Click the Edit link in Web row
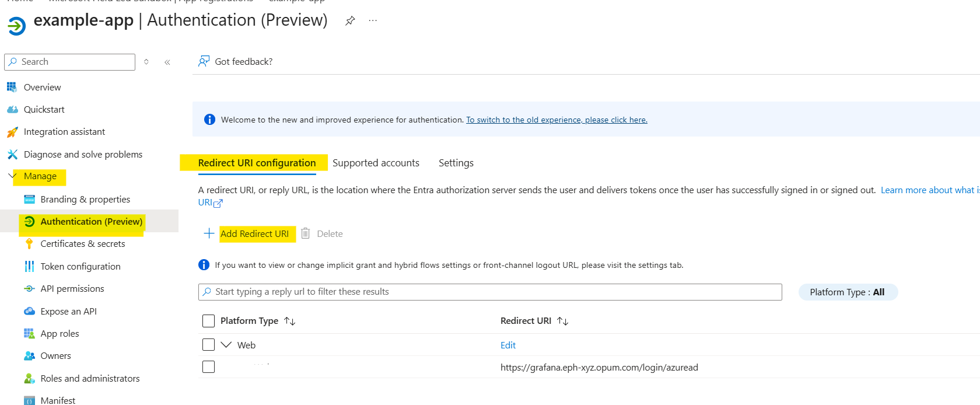980x405 pixels. point(508,345)
